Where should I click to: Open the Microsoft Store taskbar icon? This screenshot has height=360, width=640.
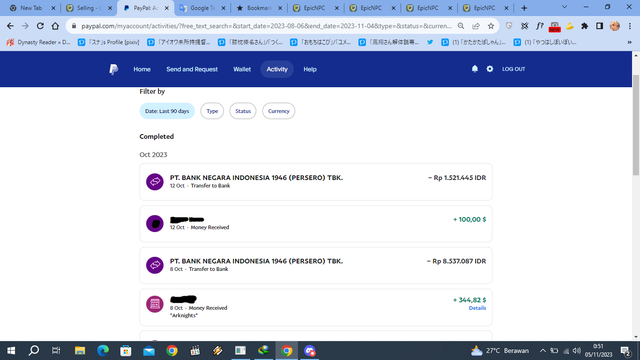pyautogui.click(x=126, y=351)
